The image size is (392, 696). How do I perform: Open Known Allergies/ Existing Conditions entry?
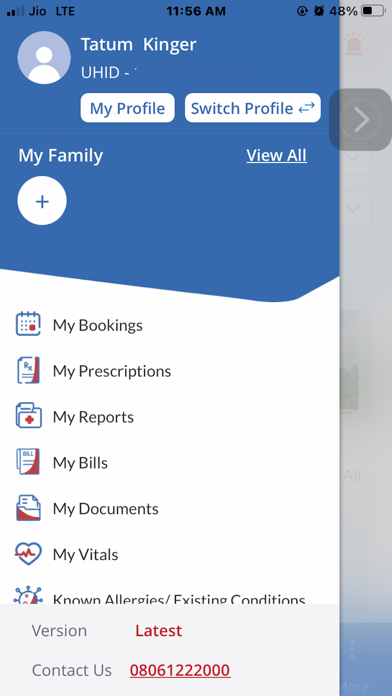coord(179,599)
